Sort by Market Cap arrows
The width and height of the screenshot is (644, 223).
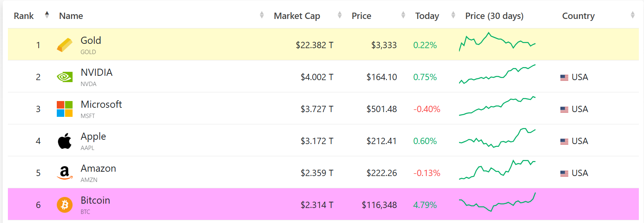(340, 15)
